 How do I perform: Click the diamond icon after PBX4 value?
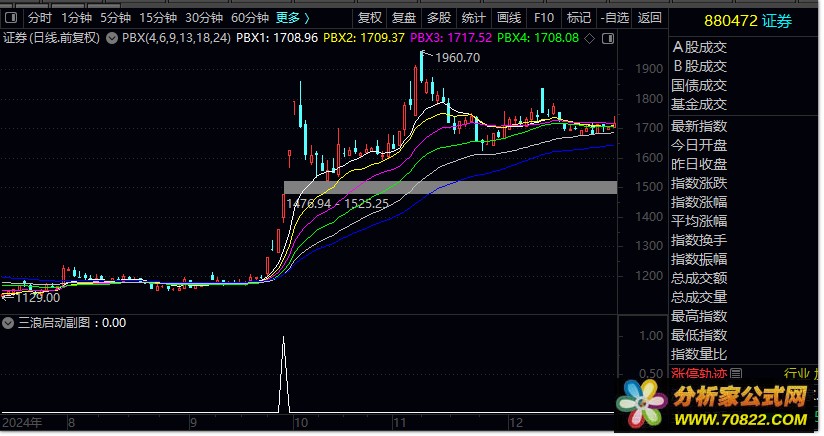click(x=590, y=38)
